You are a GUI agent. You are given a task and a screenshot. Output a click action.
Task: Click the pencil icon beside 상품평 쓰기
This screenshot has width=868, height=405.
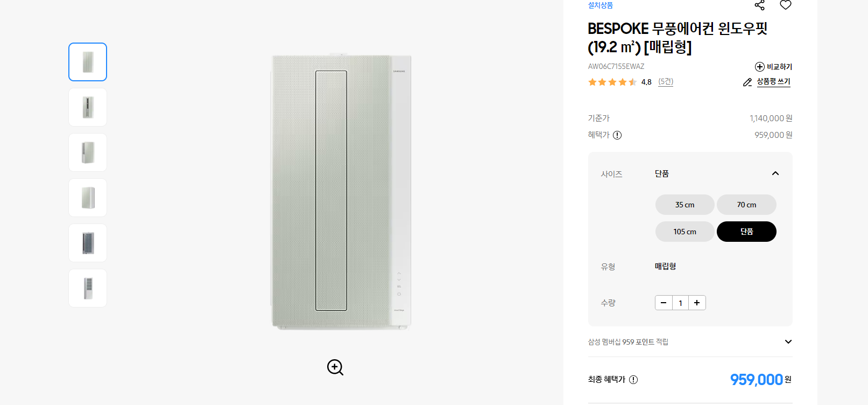[747, 82]
